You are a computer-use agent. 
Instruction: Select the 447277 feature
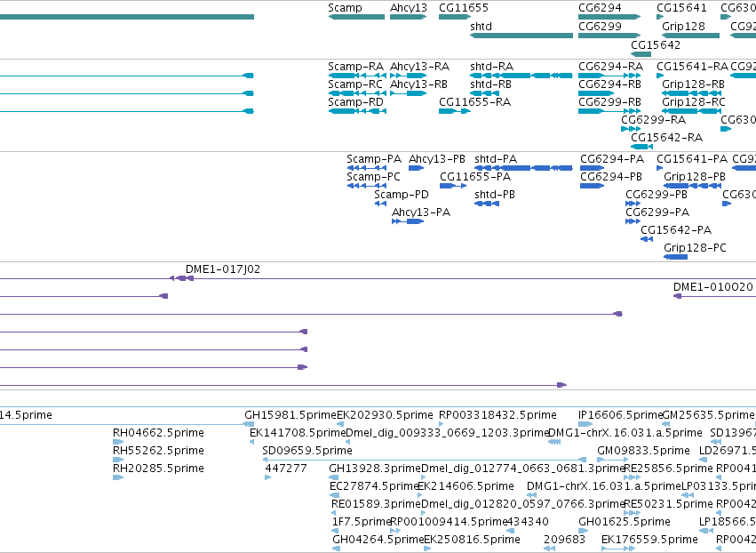(267, 477)
